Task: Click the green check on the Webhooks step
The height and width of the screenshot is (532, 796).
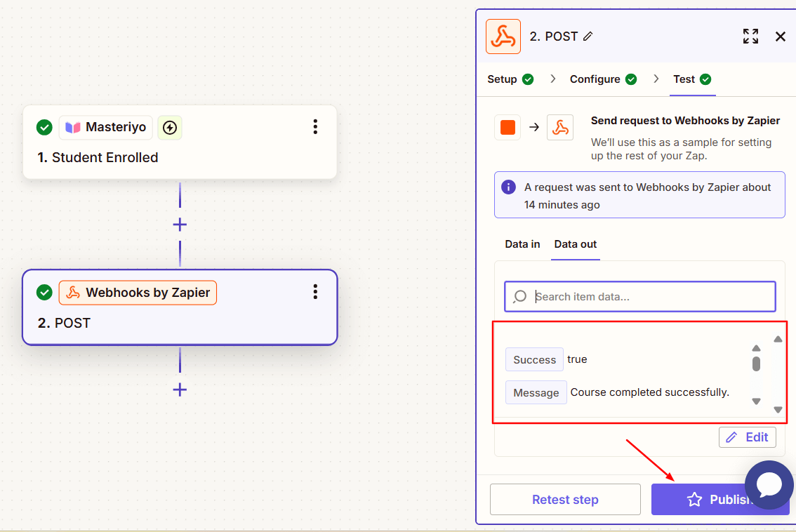Action: point(45,293)
